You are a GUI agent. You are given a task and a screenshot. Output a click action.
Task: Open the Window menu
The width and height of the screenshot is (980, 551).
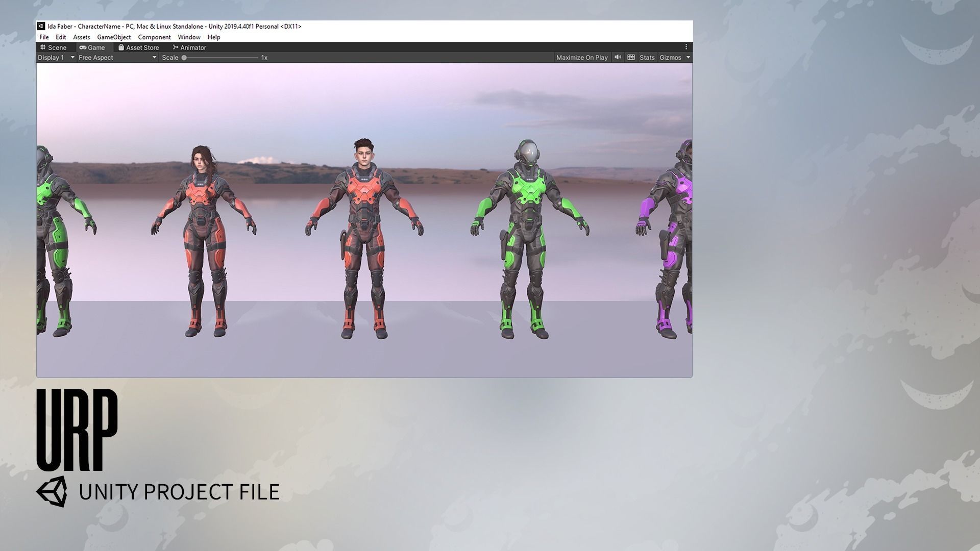[x=189, y=37]
